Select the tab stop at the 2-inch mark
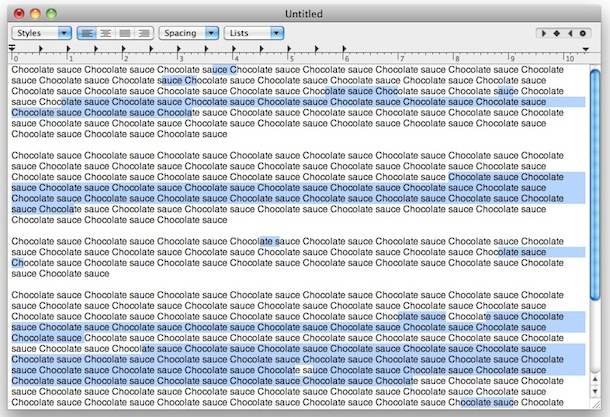Screen dimensions: 610x417 [x=124, y=49]
